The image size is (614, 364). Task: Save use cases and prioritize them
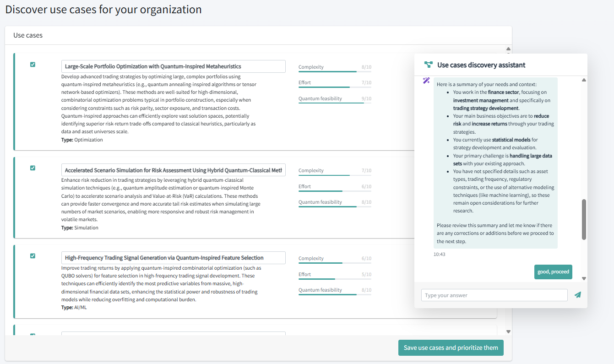tap(451, 348)
